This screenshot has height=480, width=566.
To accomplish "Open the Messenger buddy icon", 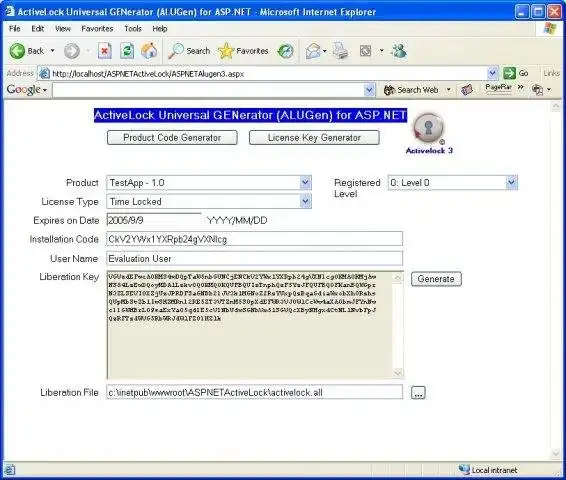I will [399, 51].
